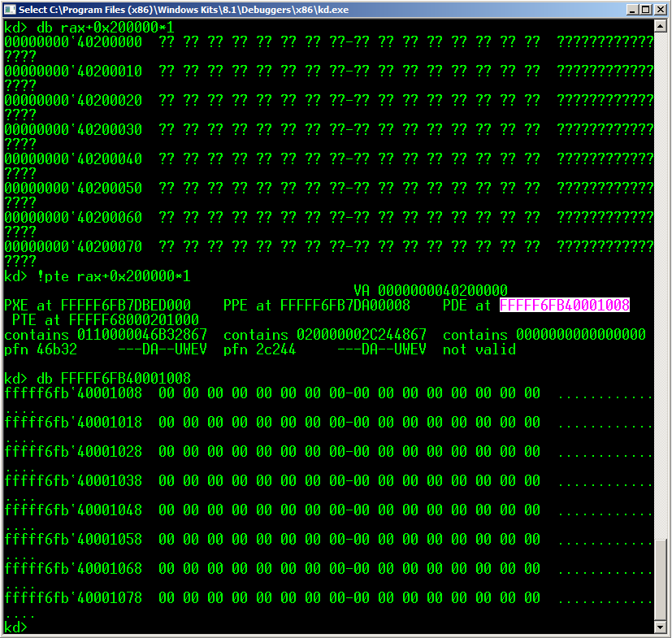Click the PDE contents 0000000000000000
This screenshot has height=638, width=672.
point(581,334)
